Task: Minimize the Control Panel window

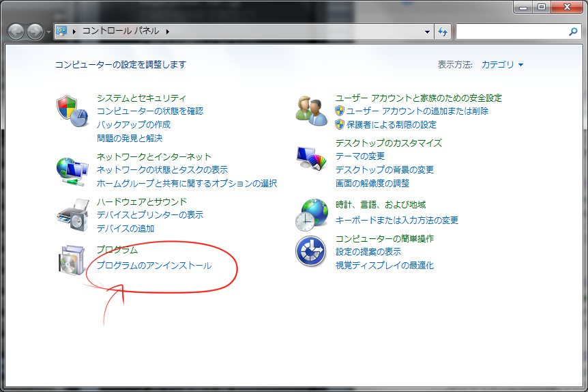Action: coord(523,7)
